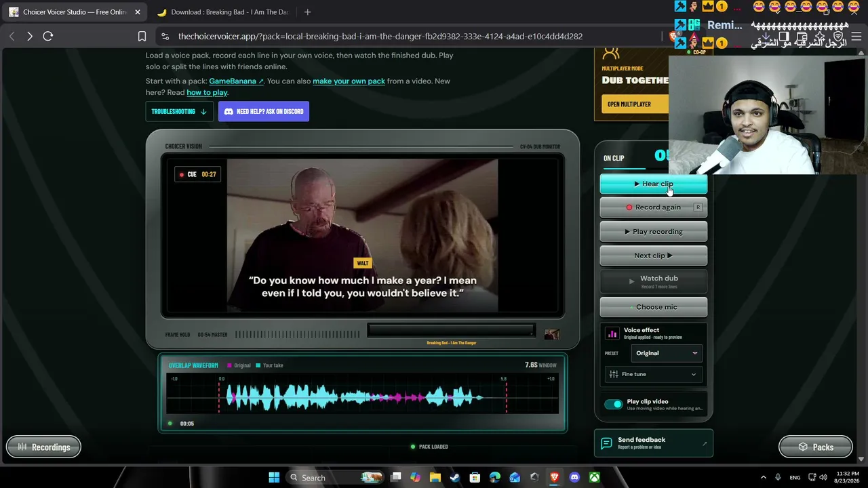Click Need Help? Ask on Discord
Screen dimensions: 868x488
(263, 111)
